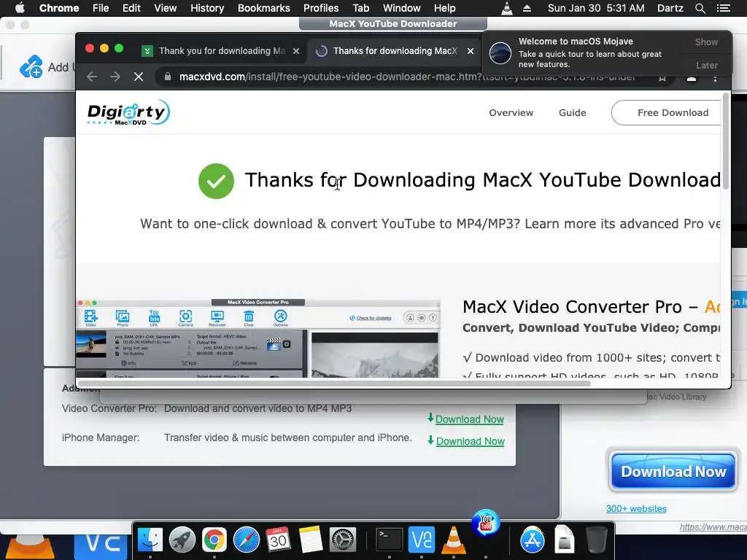This screenshot has width=747, height=560.
Task: Open the Chrome profile avatar
Action: click(692, 79)
